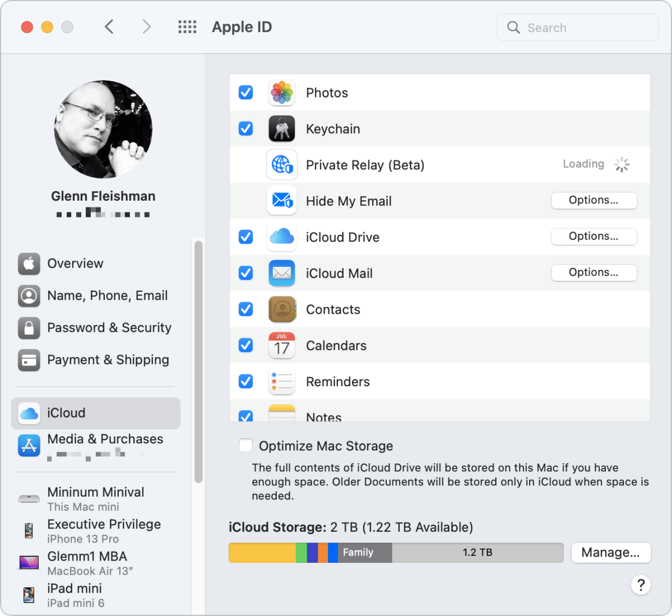Open Password & Security section
This screenshot has height=616, width=672.
tap(96, 328)
